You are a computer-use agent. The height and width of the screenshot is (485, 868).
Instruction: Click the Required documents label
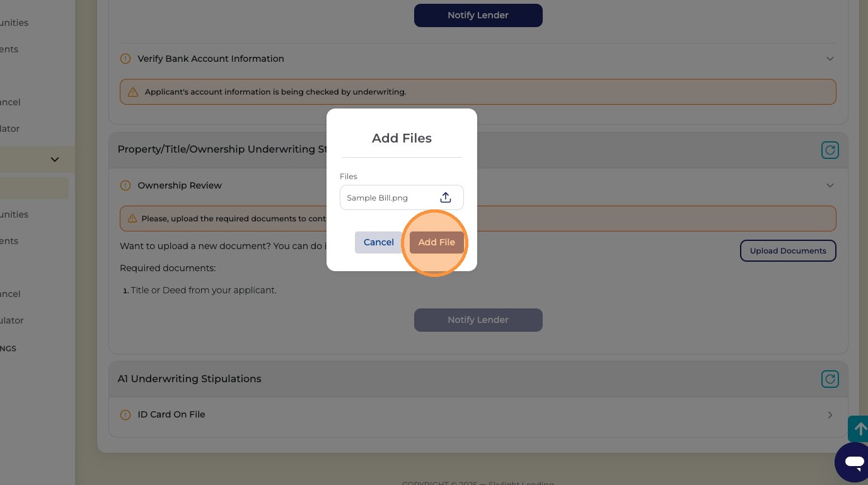[168, 268]
